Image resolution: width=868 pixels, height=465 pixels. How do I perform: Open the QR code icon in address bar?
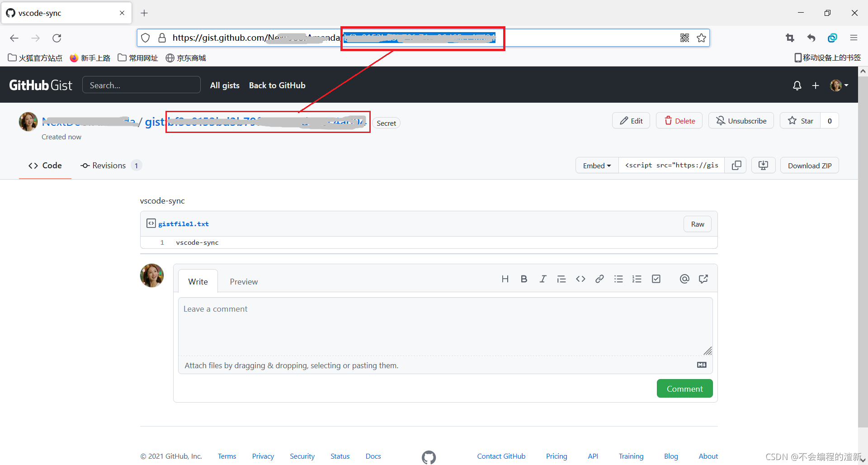[x=684, y=38]
